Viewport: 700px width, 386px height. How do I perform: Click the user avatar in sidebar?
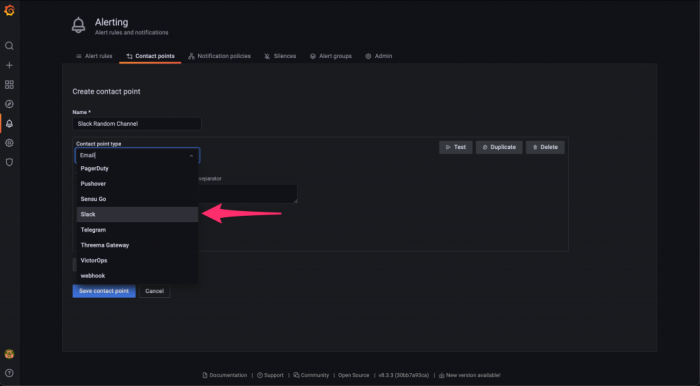click(9, 354)
